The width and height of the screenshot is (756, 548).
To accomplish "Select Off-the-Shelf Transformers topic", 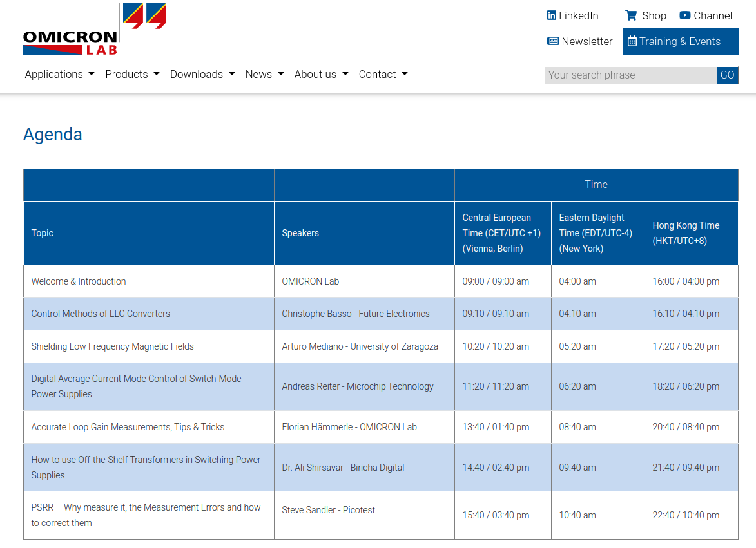I will [146, 467].
